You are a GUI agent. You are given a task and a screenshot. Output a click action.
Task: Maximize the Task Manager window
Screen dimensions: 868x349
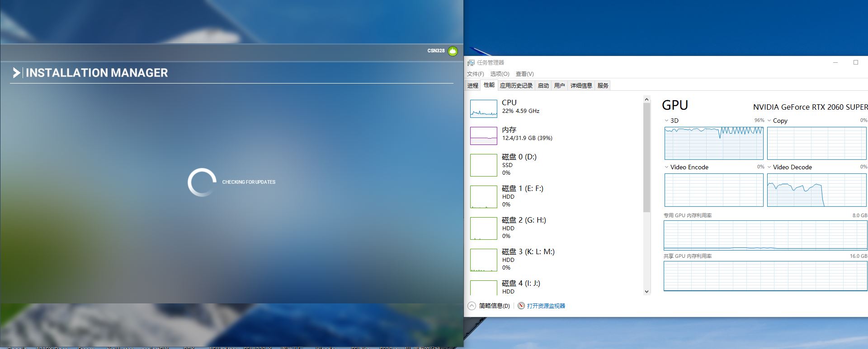click(855, 62)
